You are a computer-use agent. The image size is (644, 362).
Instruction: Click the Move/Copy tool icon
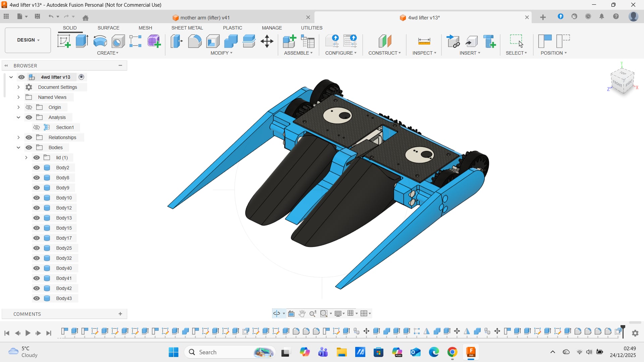click(267, 41)
